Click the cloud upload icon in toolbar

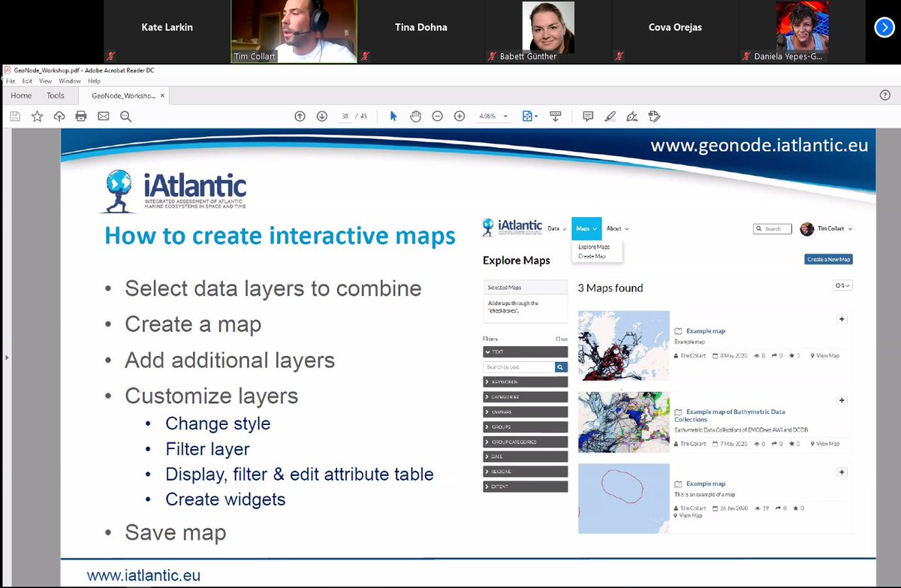pos(59,116)
